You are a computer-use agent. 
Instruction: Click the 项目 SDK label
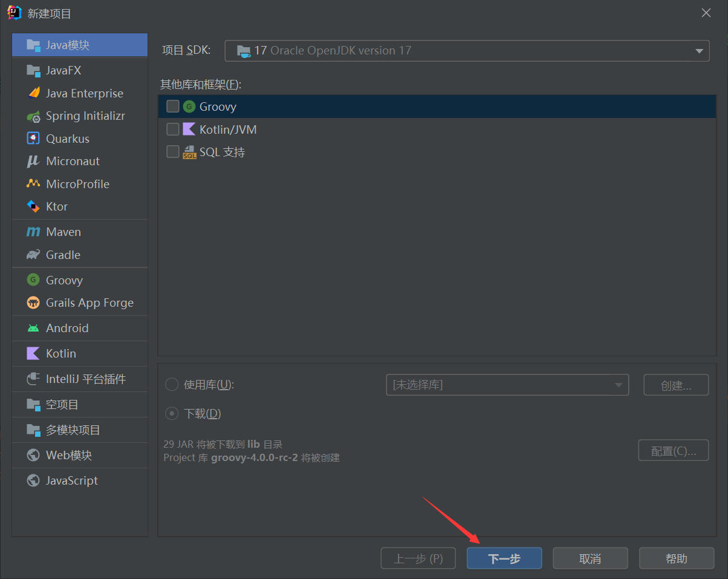[x=186, y=50]
